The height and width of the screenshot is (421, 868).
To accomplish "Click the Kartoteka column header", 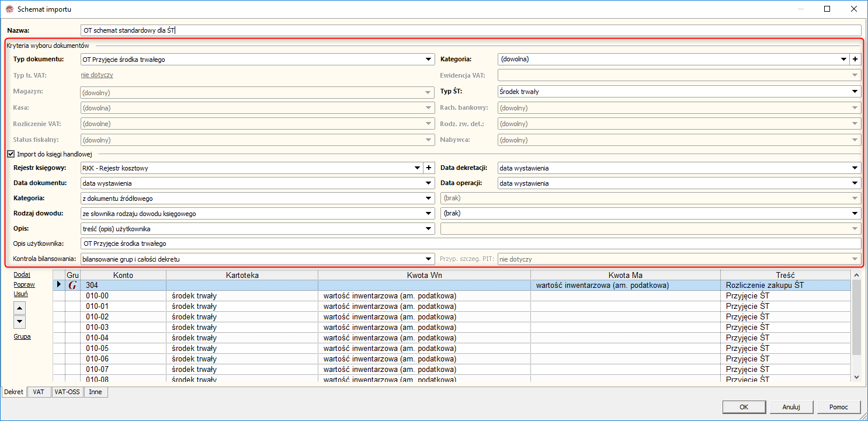I will [242, 275].
